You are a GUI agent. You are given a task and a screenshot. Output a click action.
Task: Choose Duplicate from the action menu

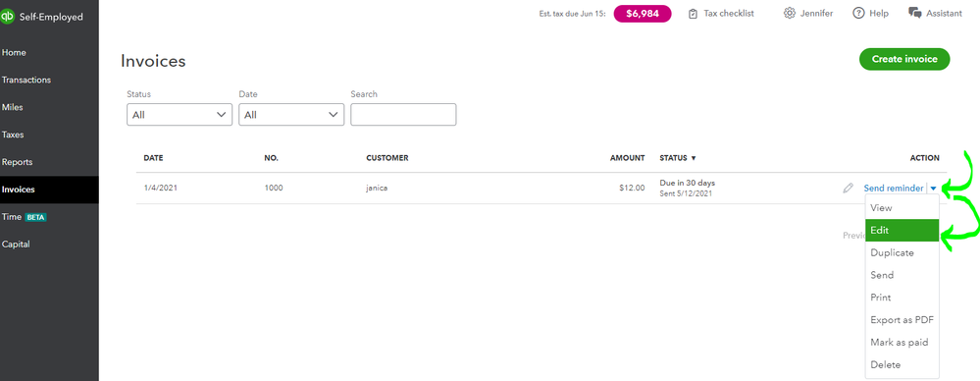(x=902, y=252)
